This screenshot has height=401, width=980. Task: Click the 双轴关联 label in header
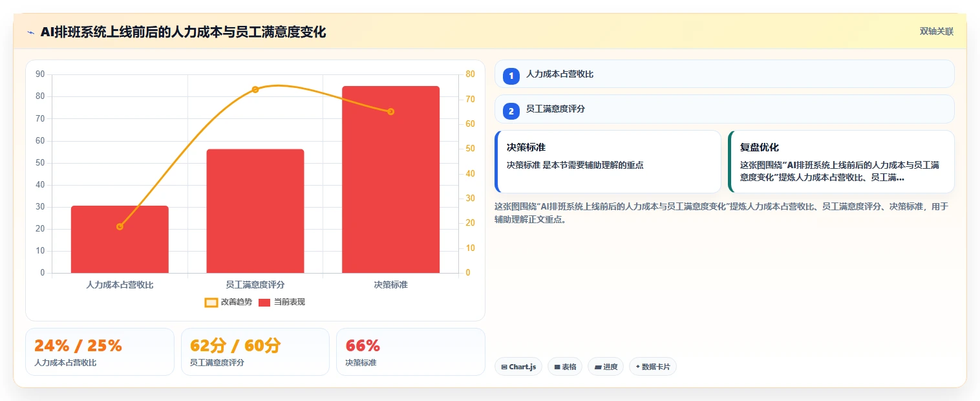(x=937, y=32)
